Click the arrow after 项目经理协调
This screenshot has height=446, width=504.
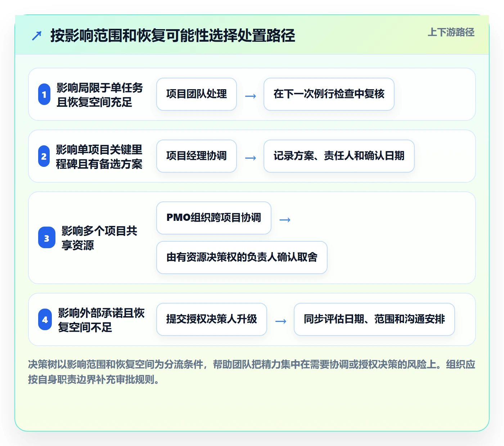pyautogui.click(x=251, y=158)
